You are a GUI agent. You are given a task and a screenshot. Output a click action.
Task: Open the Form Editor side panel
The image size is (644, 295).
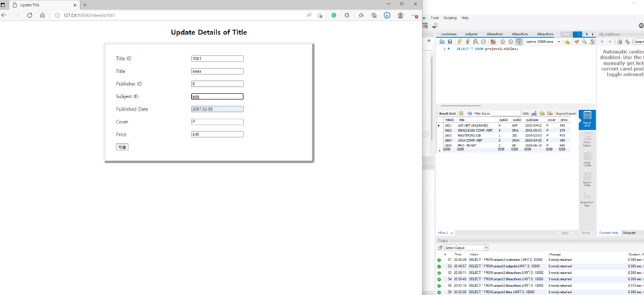pos(587,140)
